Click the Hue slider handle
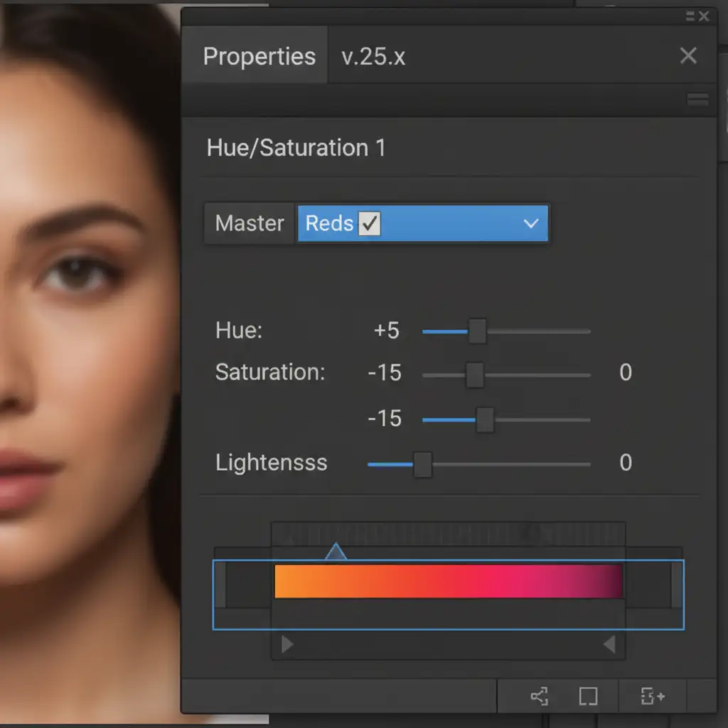 [x=478, y=331]
